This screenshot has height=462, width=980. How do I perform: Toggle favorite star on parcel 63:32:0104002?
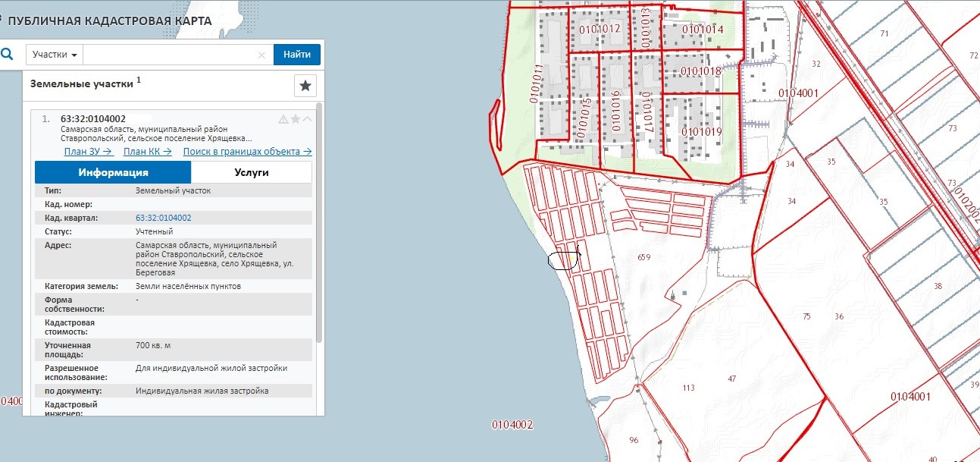(296, 119)
